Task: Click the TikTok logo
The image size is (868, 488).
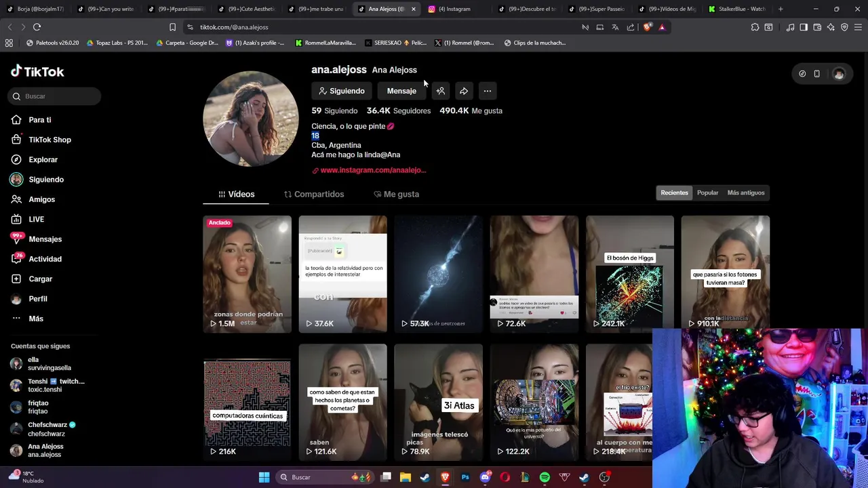Action: tap(37, 71)
